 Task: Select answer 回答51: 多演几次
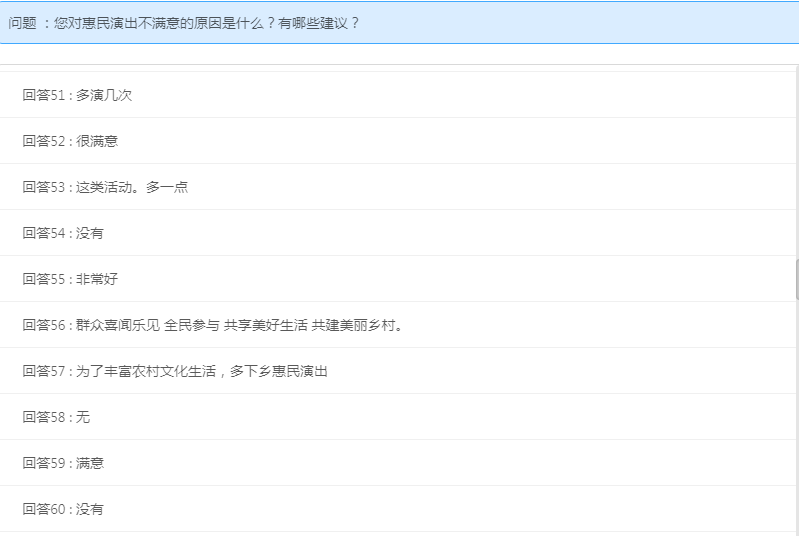[x=398, y=95]
